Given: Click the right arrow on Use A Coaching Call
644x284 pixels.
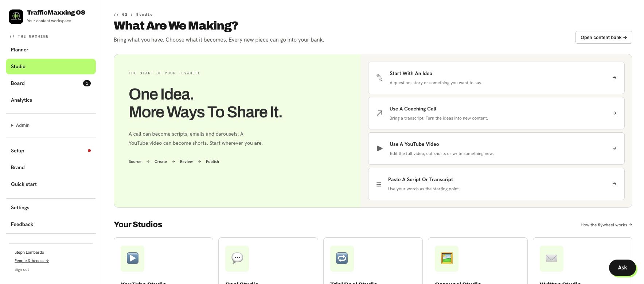Looking at the screenshot, I should (614, 113).
